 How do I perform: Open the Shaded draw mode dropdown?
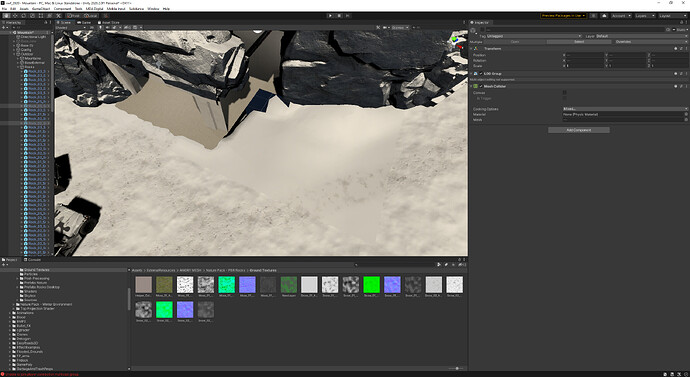pyautogui.click(x=70, y=27)
